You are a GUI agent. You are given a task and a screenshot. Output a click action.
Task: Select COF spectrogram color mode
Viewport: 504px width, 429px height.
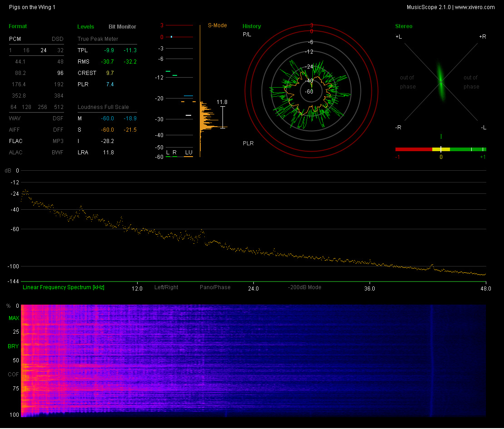[13, 375]
